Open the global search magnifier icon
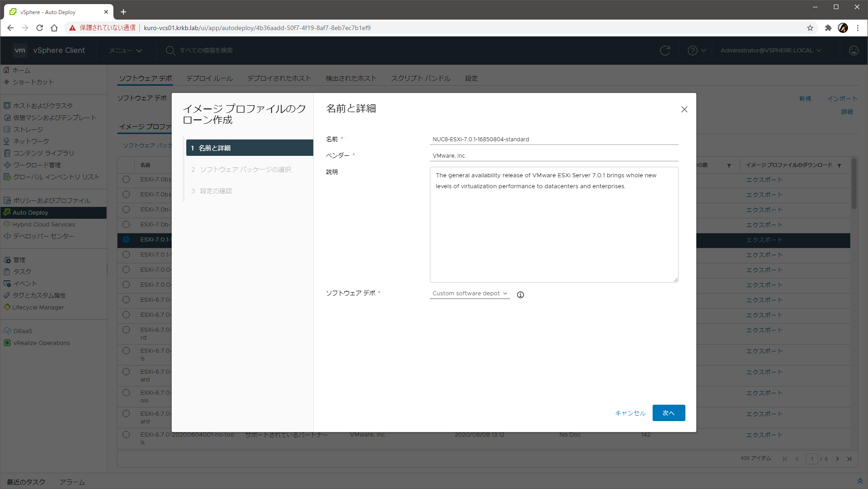This screenshot has width=868, height=489. (170, 51)
